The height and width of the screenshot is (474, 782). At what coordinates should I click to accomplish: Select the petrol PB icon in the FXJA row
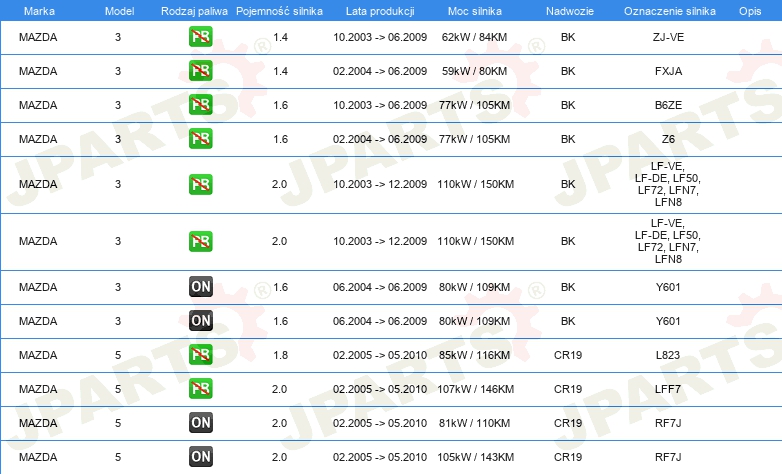point(200,71)
